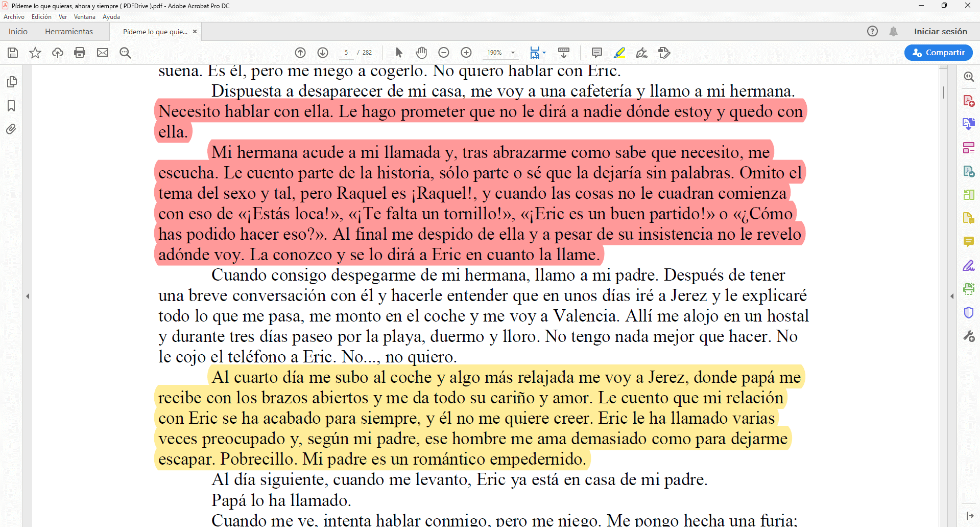
Task: Open Comment tool in right pane
Action: pyautogui.click(x=969, y=242)
